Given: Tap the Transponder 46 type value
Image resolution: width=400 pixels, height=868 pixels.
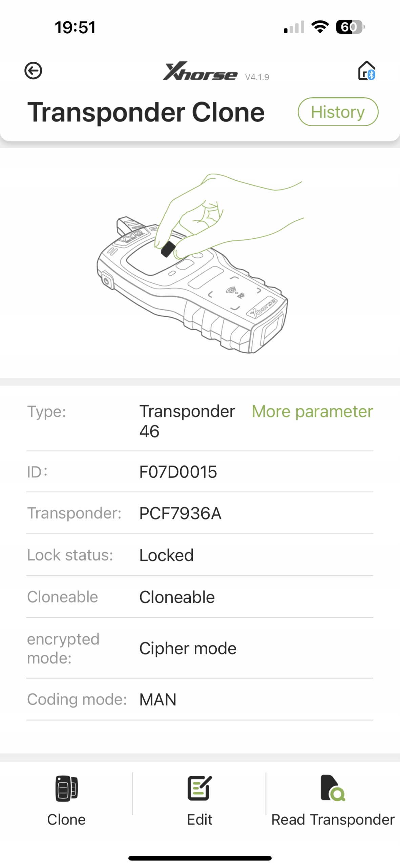Looking at the screenshot, I should [187, 421].
